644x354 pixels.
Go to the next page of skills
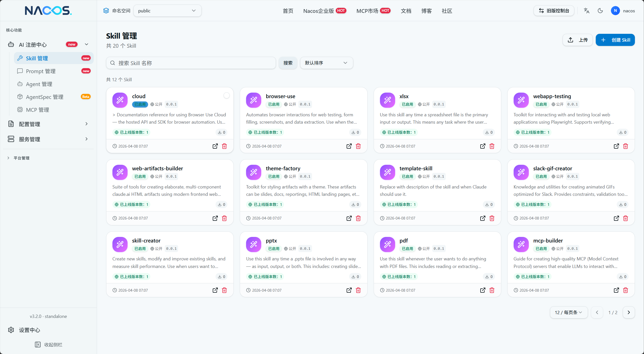629,312
